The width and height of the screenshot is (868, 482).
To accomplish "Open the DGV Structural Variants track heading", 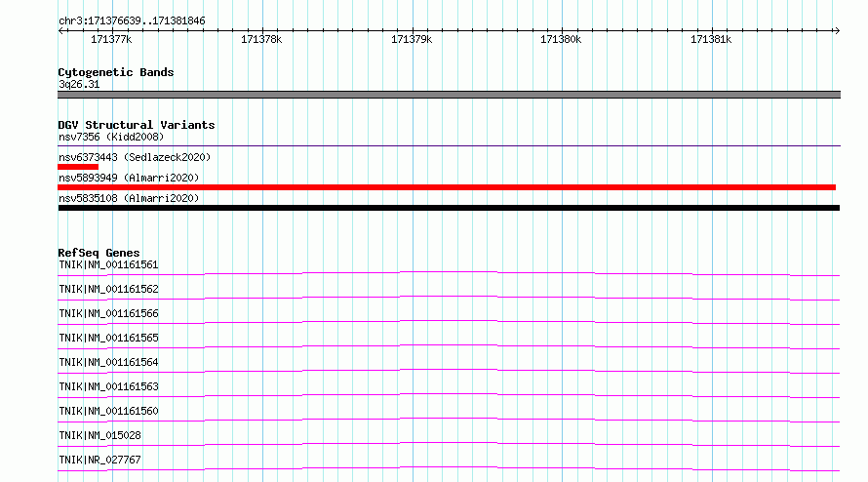I will 137,125.
